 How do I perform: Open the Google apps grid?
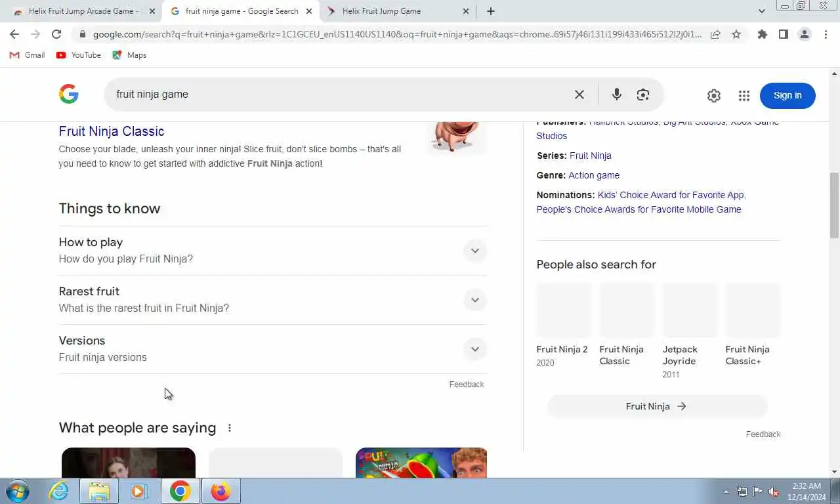pyautogui.click(x=744, y=96)
